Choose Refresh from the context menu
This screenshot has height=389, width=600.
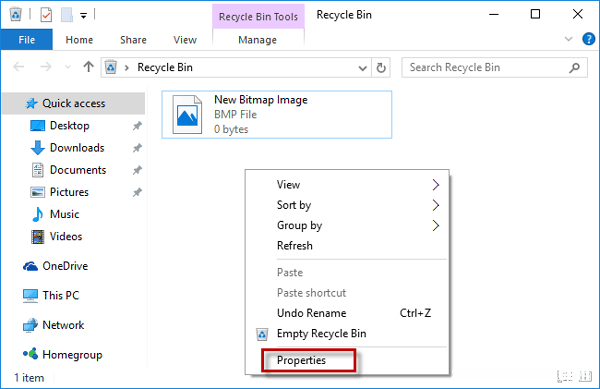(347, 246)
